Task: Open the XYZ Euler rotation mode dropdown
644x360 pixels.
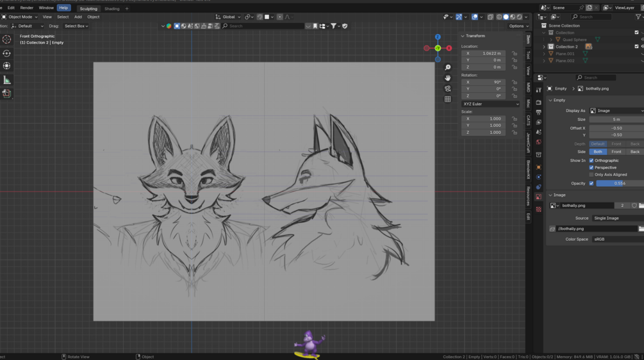Action: click(490, 104)
